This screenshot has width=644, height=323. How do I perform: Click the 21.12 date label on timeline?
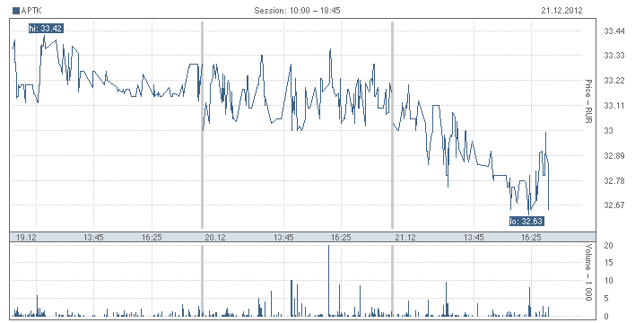click(x=405, y=237)
